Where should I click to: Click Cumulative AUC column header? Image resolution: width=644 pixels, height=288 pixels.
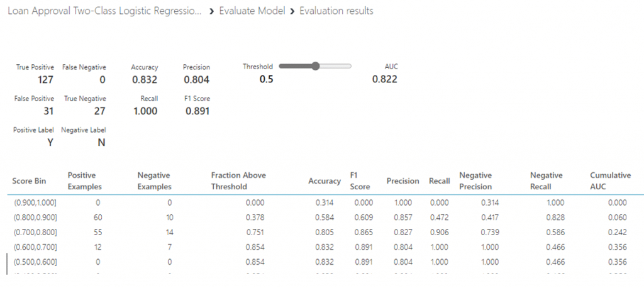click(x=610, y=180)
